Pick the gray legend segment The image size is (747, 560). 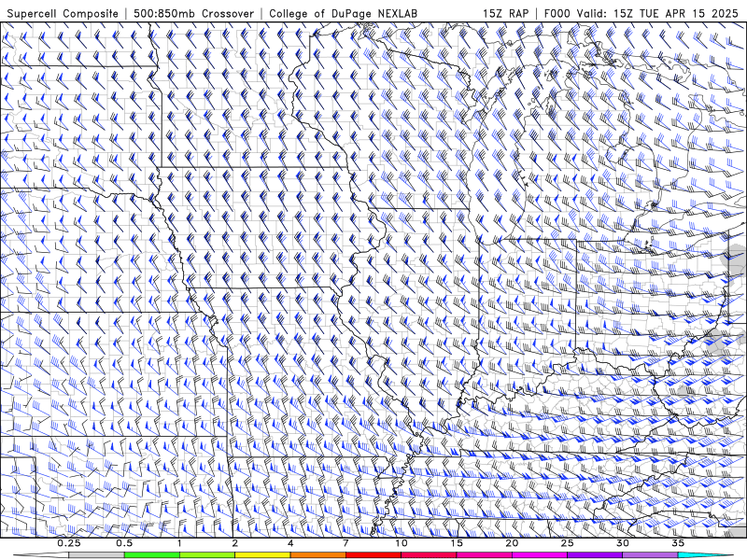pyautogui.click(x=96, y=555)
